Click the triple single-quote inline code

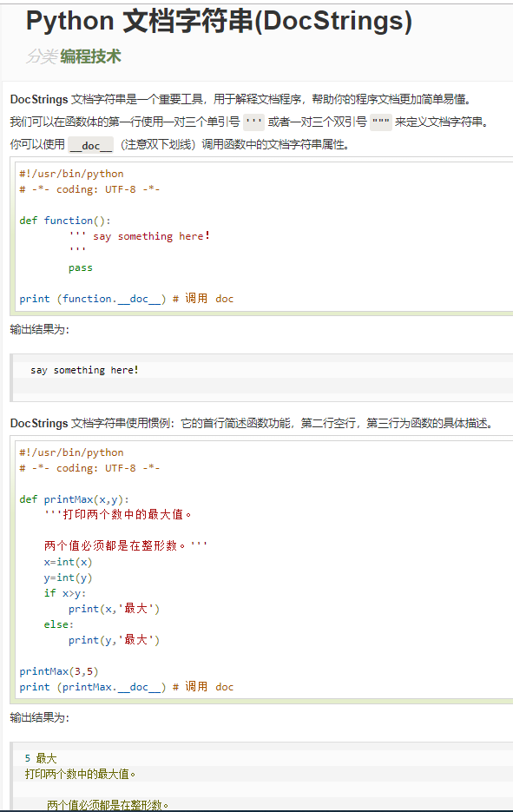tap(253, 122)
